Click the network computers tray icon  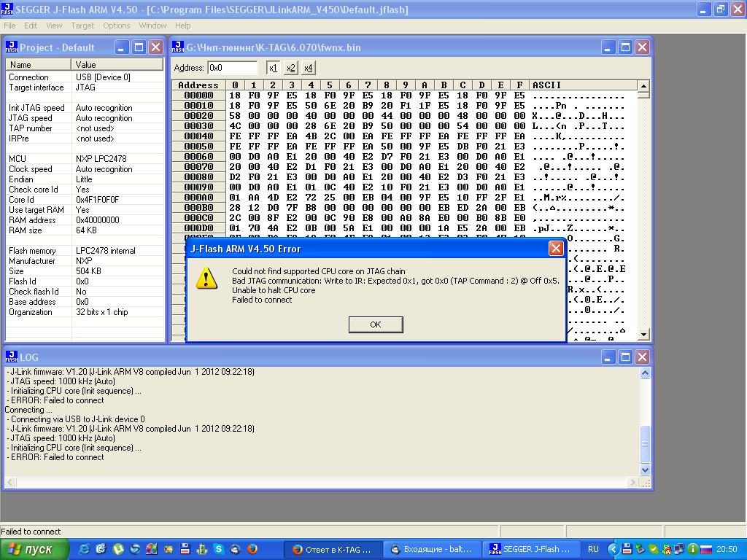(x=680, y=550)
